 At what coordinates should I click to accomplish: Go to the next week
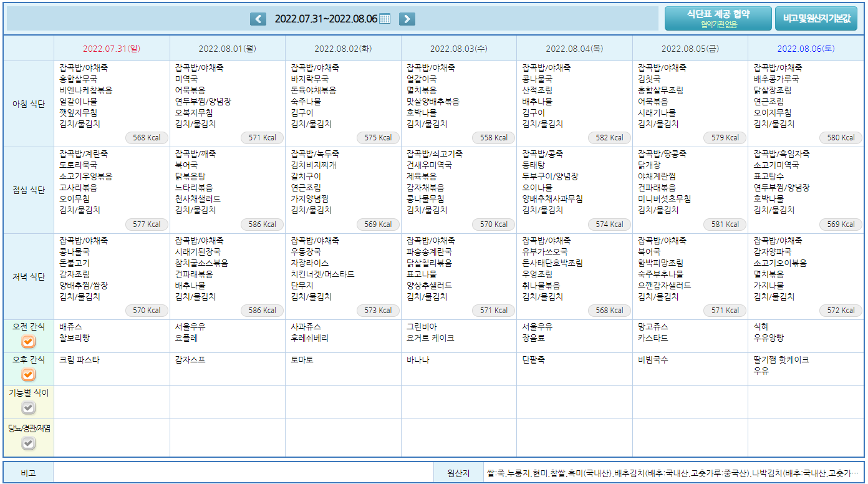point(407,19)
